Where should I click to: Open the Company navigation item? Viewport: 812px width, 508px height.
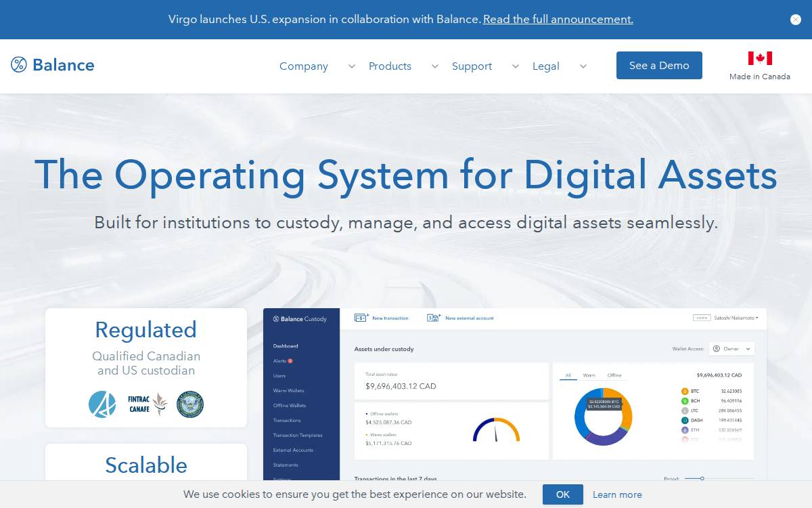(304, 66)
